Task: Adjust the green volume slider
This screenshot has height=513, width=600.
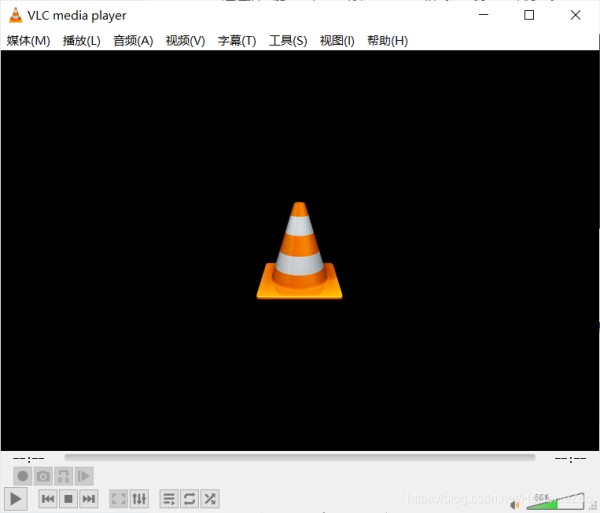Action: pyautogui.click(x=555, y=501)
